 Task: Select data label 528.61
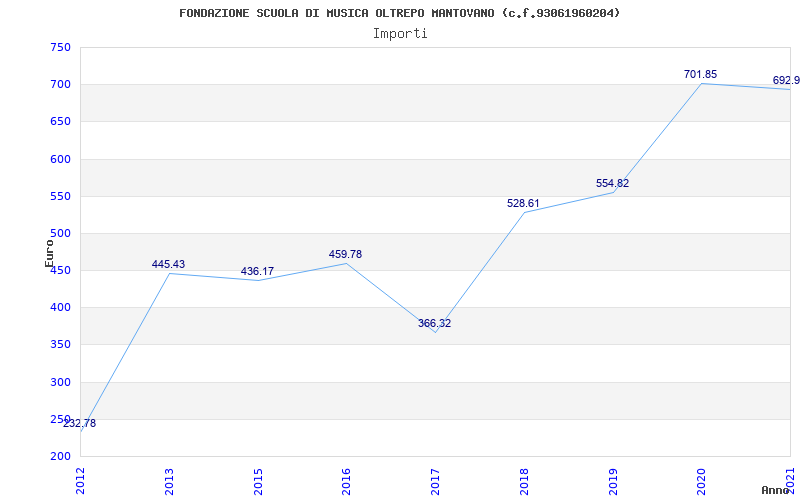tap(523, 203)
